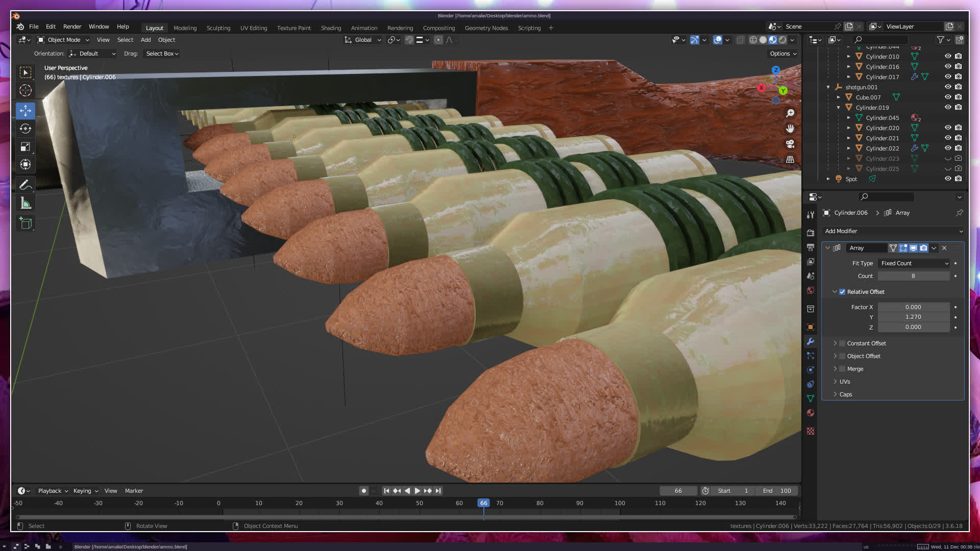Click the Add Modifier button

coord(892,231)
